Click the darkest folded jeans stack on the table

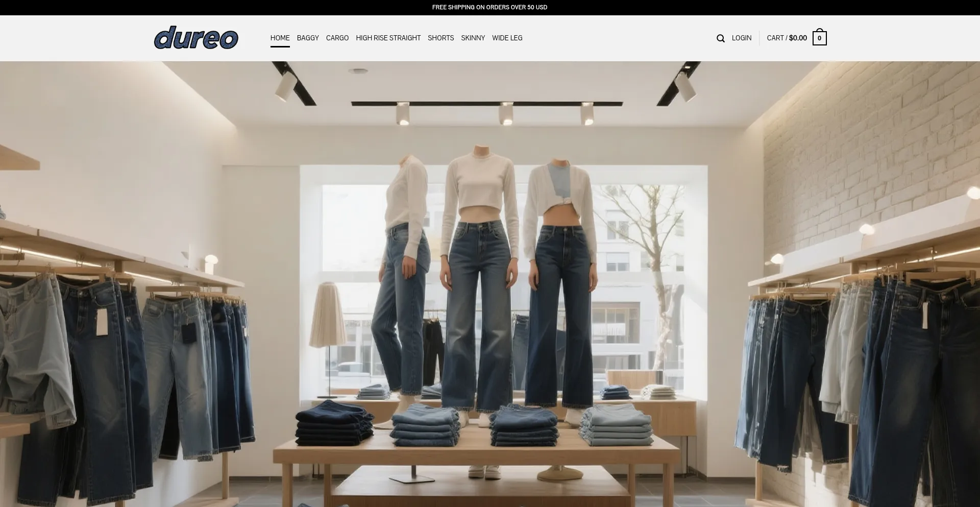[334, 423]
